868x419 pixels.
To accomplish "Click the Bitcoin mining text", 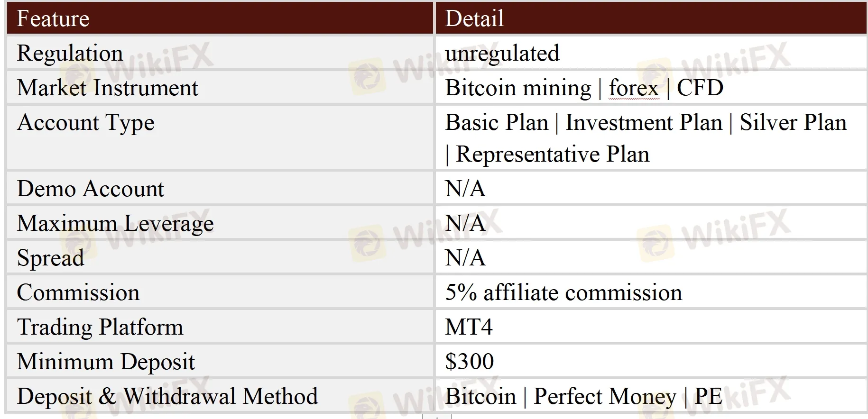I will click(518, 88).
